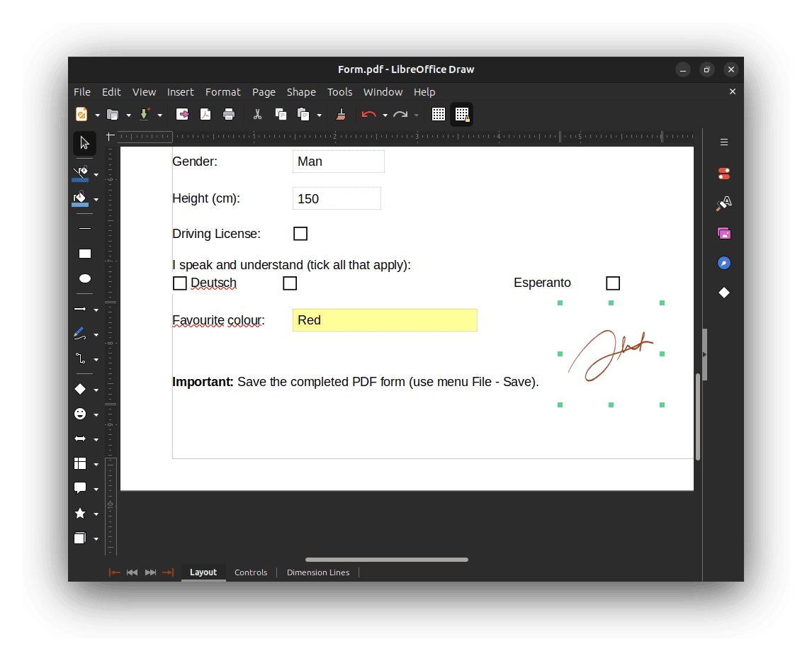Choose the Select arrow tool
This screenshot has width=812, height=661.
click(84, 143)
